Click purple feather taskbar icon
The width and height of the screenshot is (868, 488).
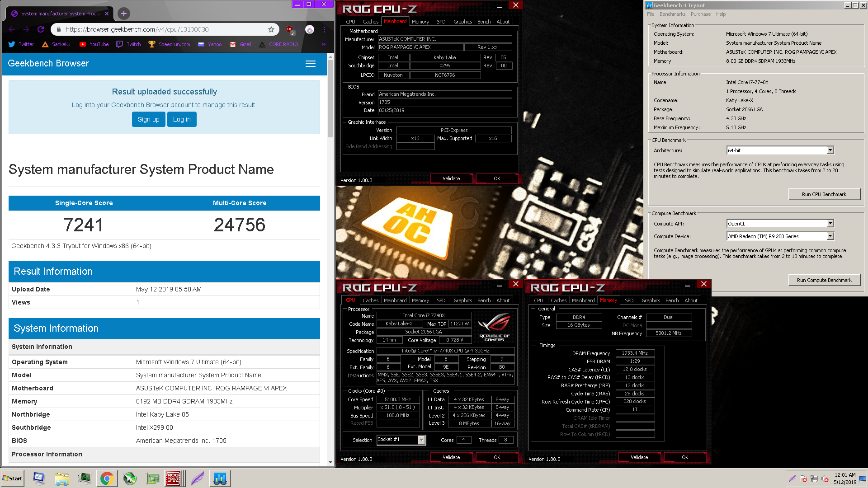[x=198, y=479]
